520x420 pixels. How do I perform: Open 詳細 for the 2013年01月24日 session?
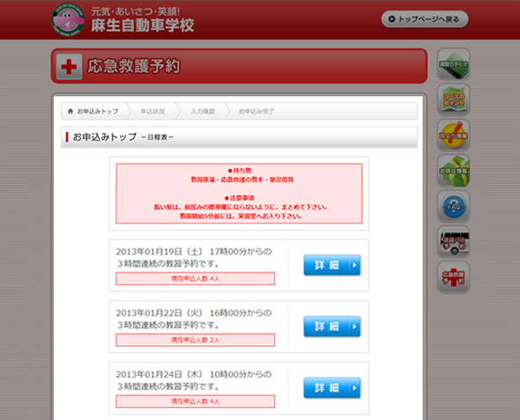coord(332,387)
